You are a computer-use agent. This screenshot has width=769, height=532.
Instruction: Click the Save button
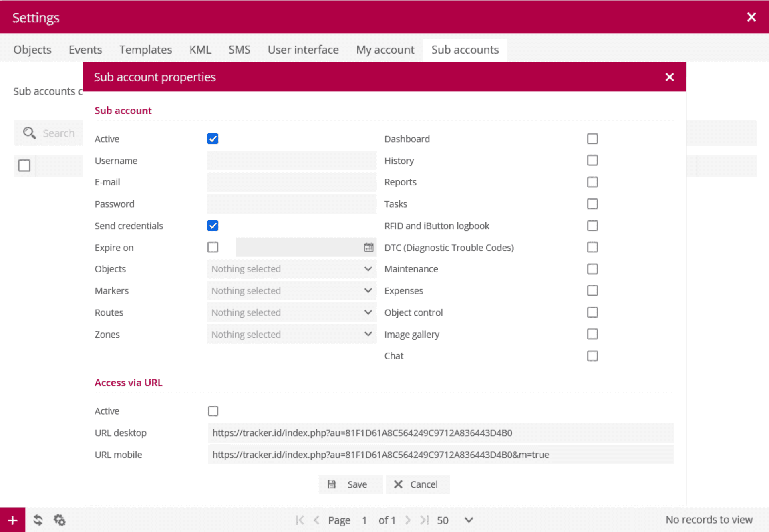[350, 484]
